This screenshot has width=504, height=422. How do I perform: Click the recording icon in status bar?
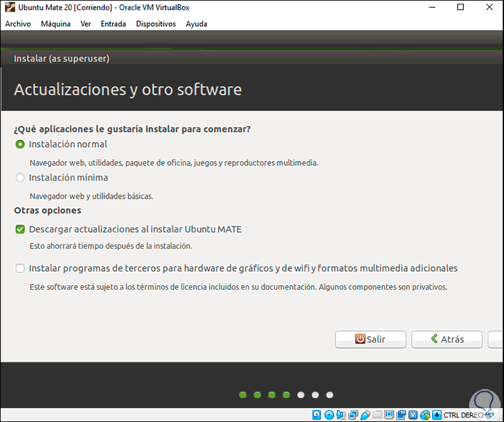point(401,415)
